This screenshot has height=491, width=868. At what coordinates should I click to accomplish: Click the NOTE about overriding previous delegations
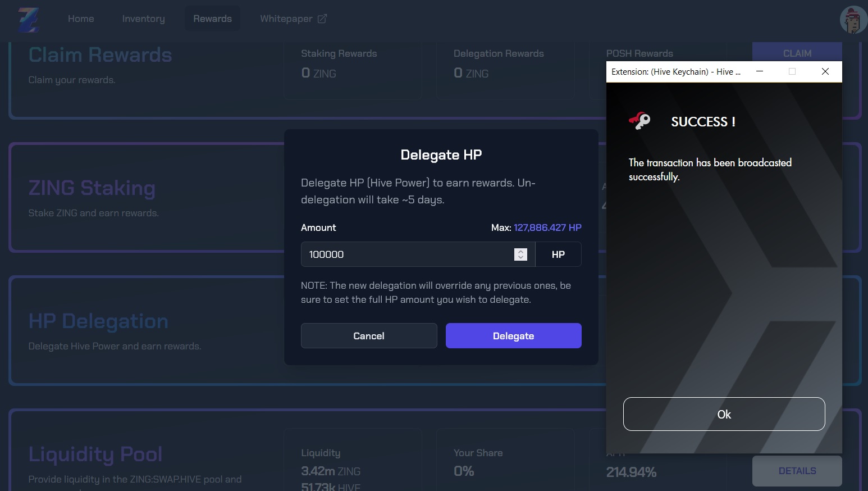click(x=436, y=293)
